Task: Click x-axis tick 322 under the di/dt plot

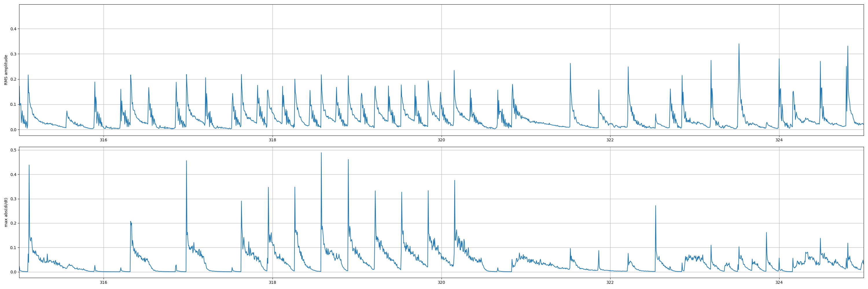Action: pos(610,283)
